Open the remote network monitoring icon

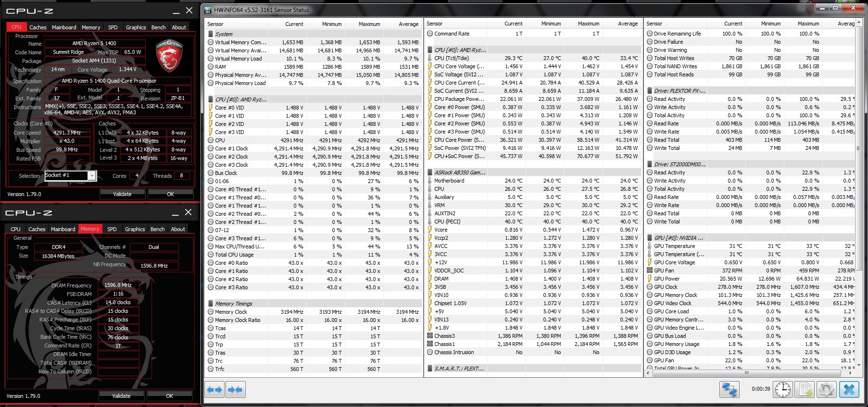pyautogui.click(x=730, y=389)
